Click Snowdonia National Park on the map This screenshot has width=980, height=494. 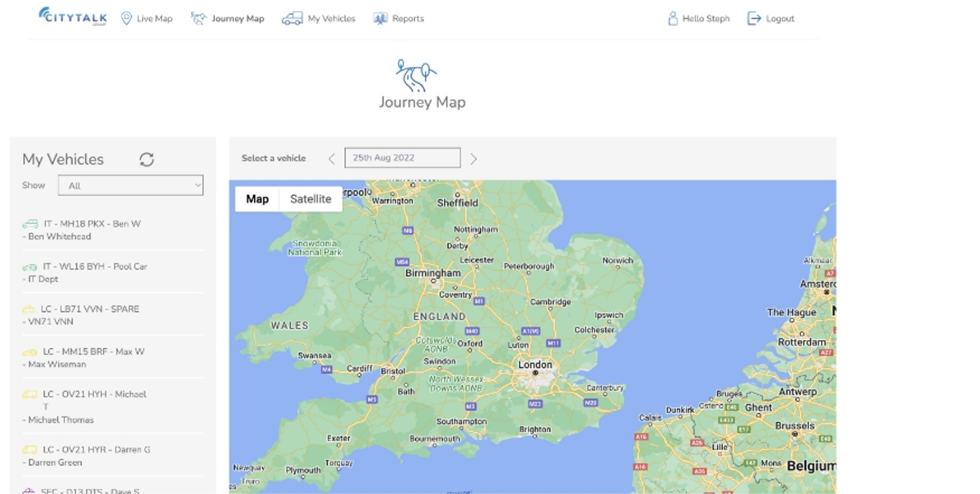(x=315, y=248)
